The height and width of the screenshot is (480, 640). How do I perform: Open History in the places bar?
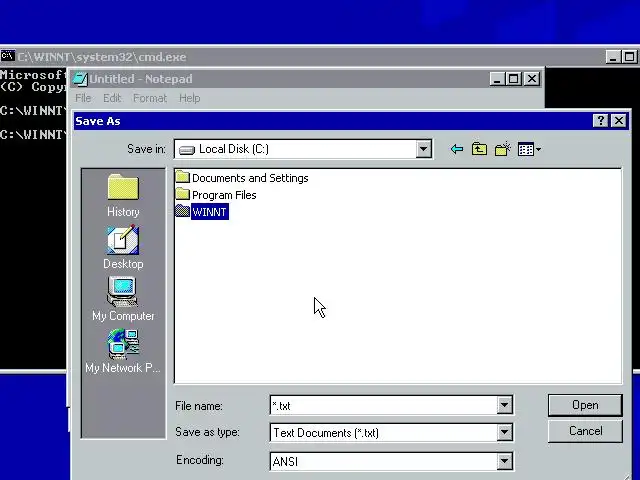123,195
